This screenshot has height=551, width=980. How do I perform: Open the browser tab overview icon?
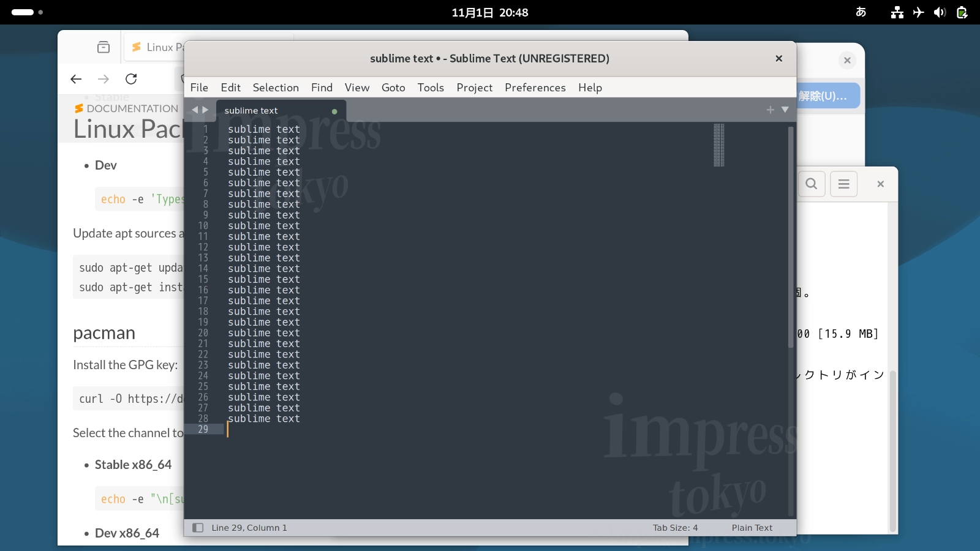104,47
